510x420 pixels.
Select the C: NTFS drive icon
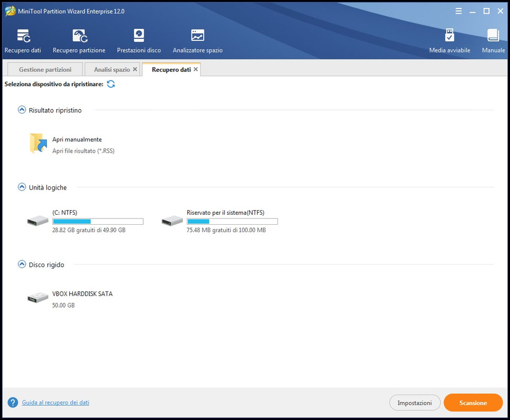pyautogui.click(x=38, y=221)
